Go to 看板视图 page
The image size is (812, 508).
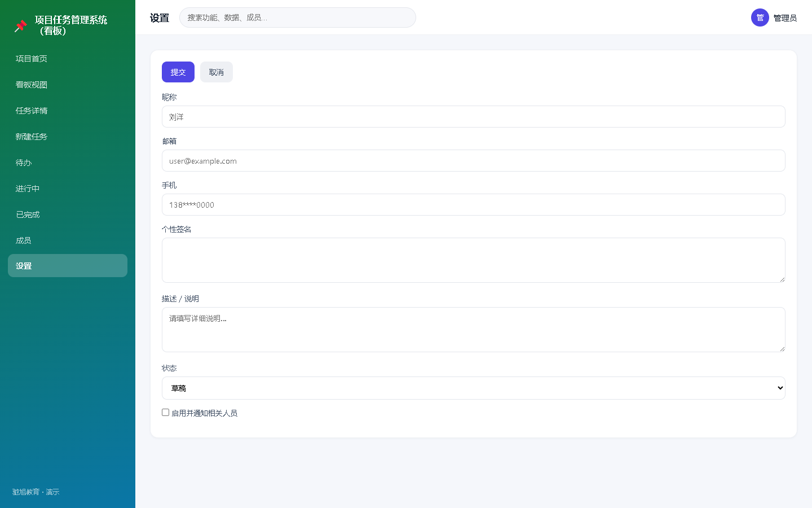(x=68, y=85)
